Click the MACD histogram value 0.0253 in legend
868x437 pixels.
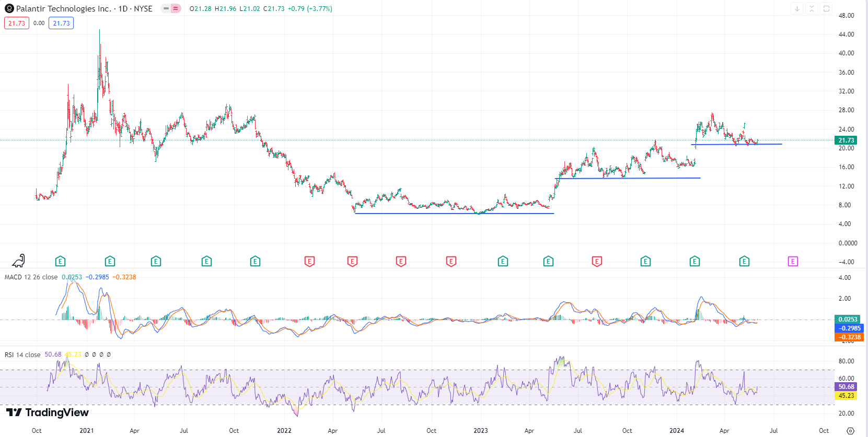(x=72, y=277)
